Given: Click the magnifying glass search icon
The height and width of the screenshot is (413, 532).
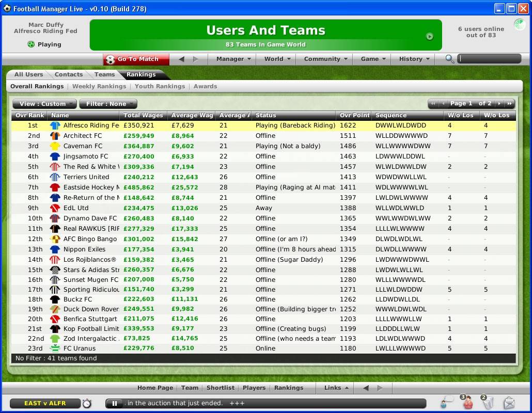Looking at the screenshot, I should 450,59.
